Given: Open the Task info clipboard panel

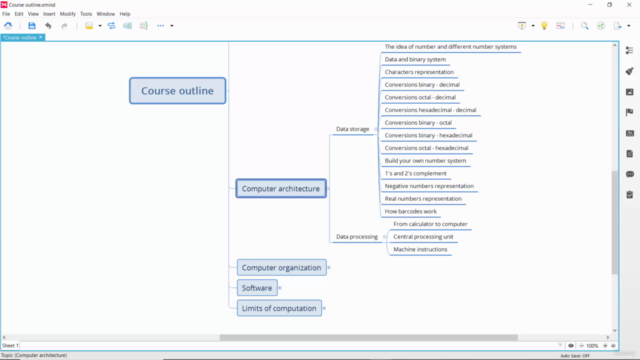Looking at the screenshot, I should (629, 195).
